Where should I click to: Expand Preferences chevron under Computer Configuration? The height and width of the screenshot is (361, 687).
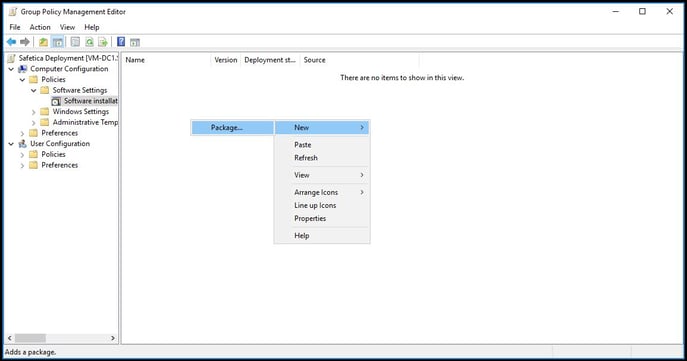(x=22, y=133)
